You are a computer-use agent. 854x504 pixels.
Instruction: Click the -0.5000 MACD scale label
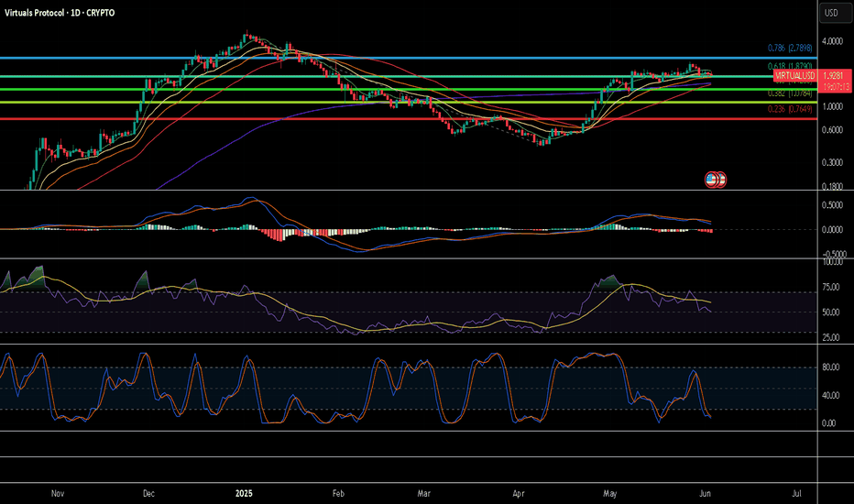pos(833,254)
